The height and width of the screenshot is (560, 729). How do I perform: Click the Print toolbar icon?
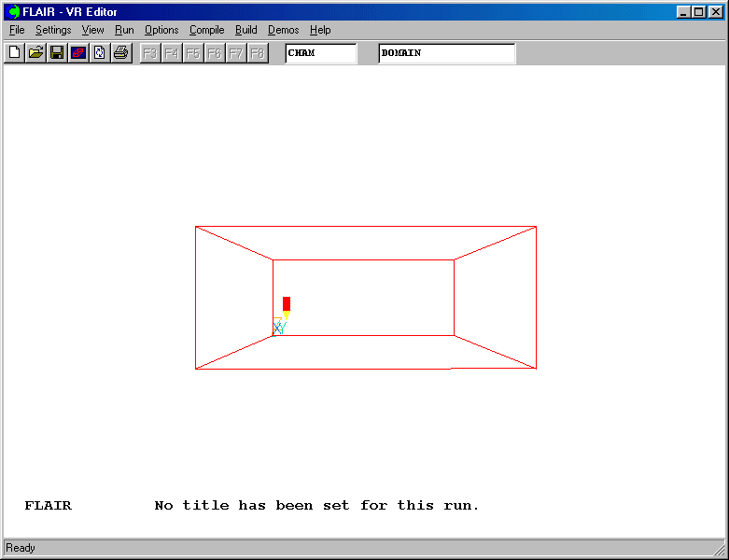[x=120, y=53]
